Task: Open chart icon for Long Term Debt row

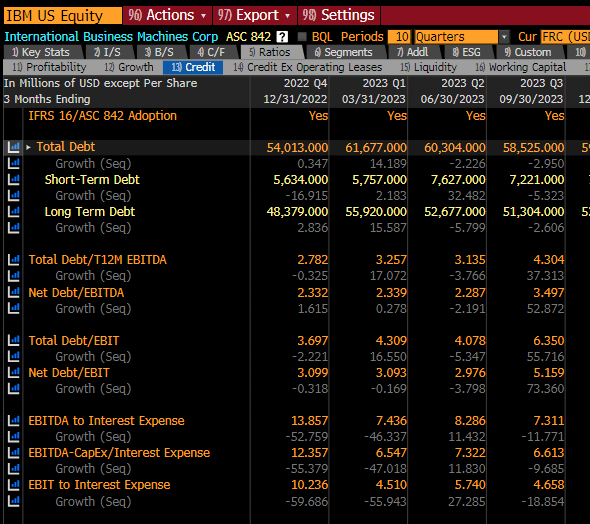Action: [x=14, y=211]
